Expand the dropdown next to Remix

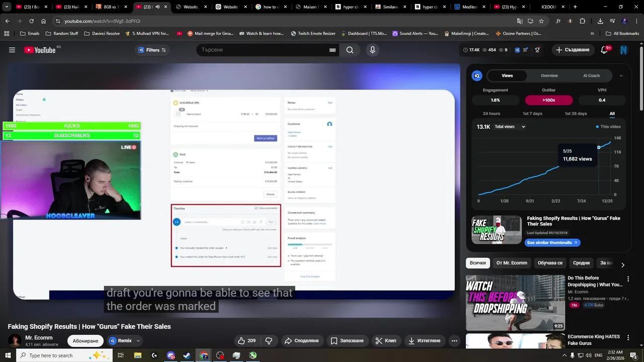pos(138,341)
